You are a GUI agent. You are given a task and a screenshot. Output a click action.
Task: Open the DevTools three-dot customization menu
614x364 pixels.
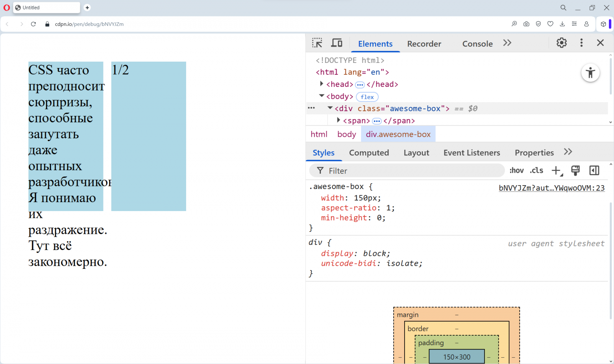point(581,42)
